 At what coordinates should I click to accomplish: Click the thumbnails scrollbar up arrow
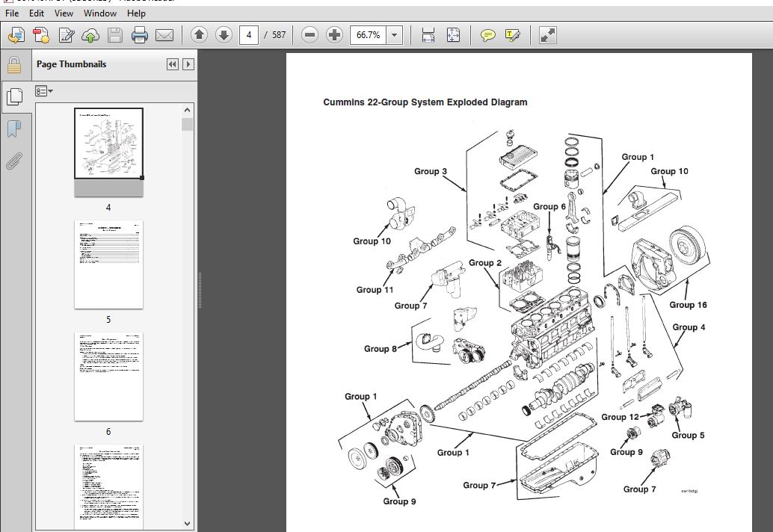(188, 110)
